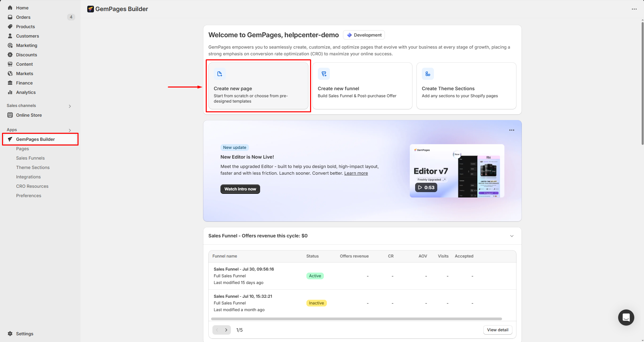
Task: Click the Analytics bar chart icon
Action: pos(10,92)
